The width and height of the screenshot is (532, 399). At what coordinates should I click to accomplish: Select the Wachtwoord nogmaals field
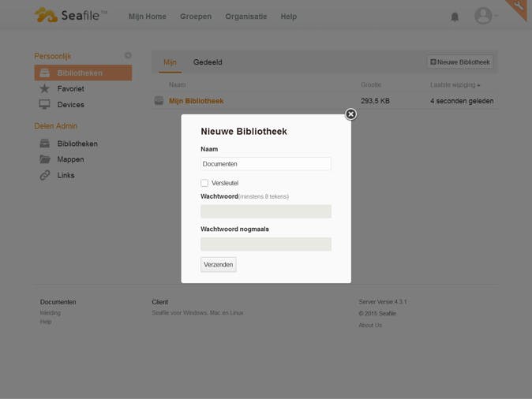click(x=266, y=244)
